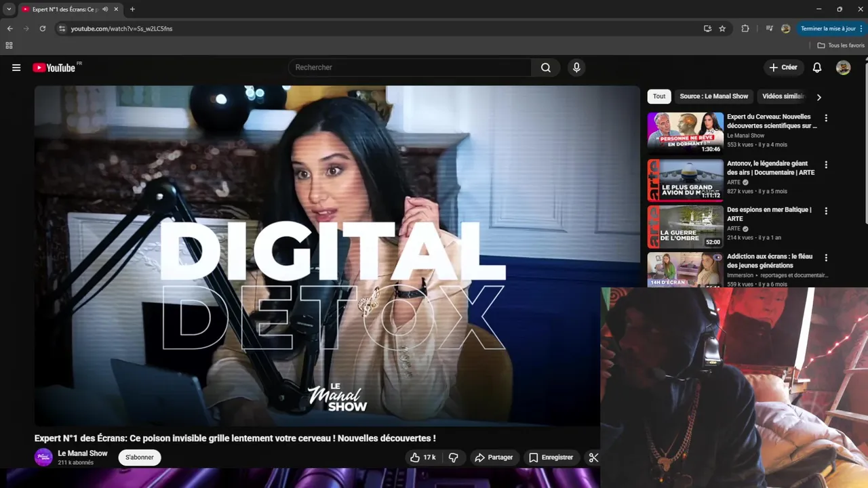Image resolution: width=868 pixels, height=488 pixels.
Task: Go to the YouTube home logo
Action: (54, 68)
